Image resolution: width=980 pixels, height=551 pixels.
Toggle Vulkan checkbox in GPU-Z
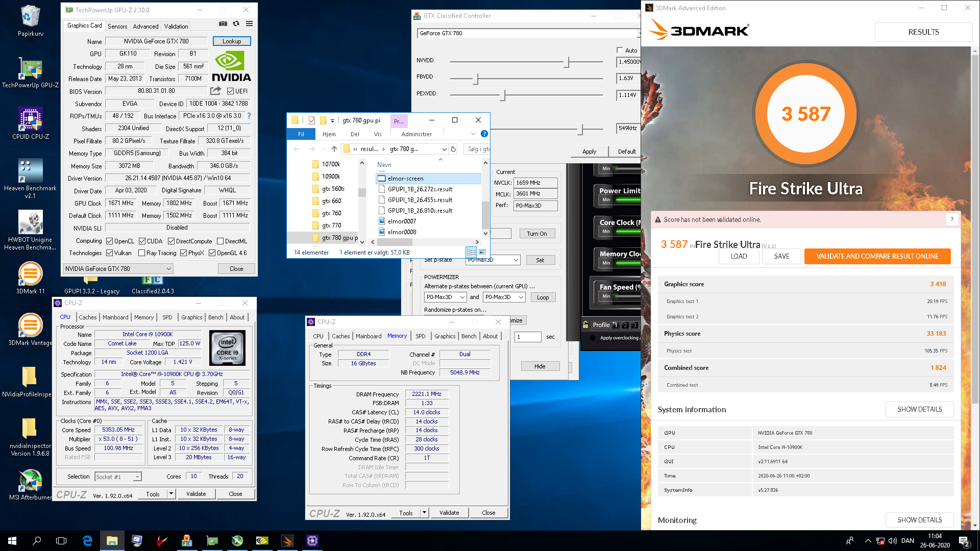109,253
